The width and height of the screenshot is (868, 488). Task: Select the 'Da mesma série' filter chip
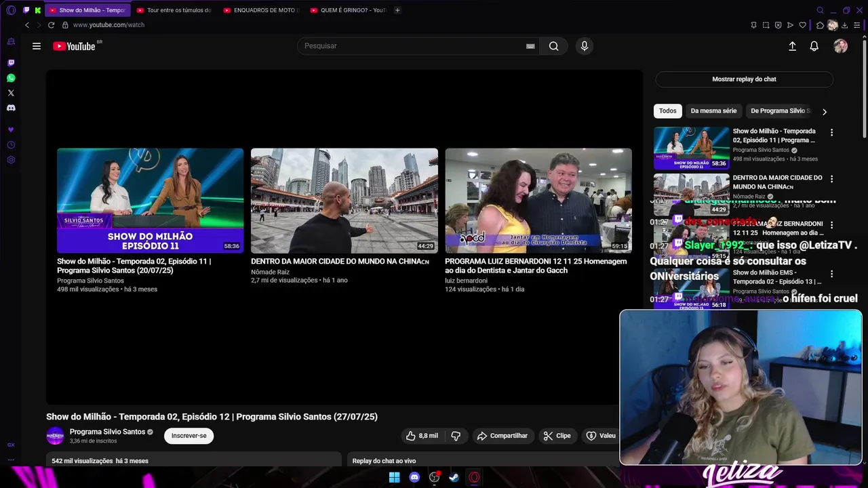(x=713, y=111)
